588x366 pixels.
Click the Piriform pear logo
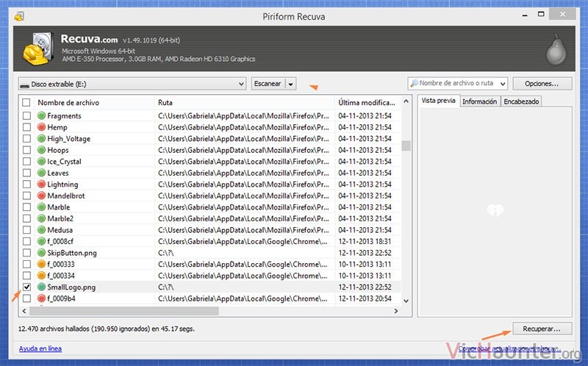pyautogui.click(x=556, y=49)
